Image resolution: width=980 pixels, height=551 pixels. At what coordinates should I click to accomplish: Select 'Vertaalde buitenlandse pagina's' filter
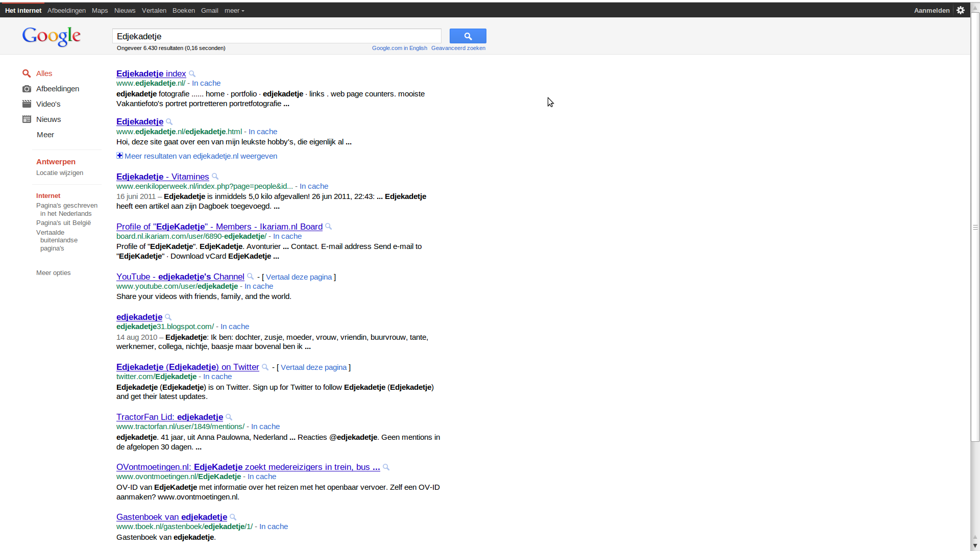(x=57, y=240)
